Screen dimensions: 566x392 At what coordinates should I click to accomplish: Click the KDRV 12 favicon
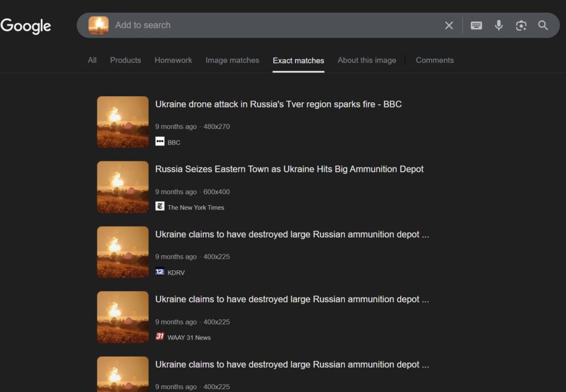160,271
